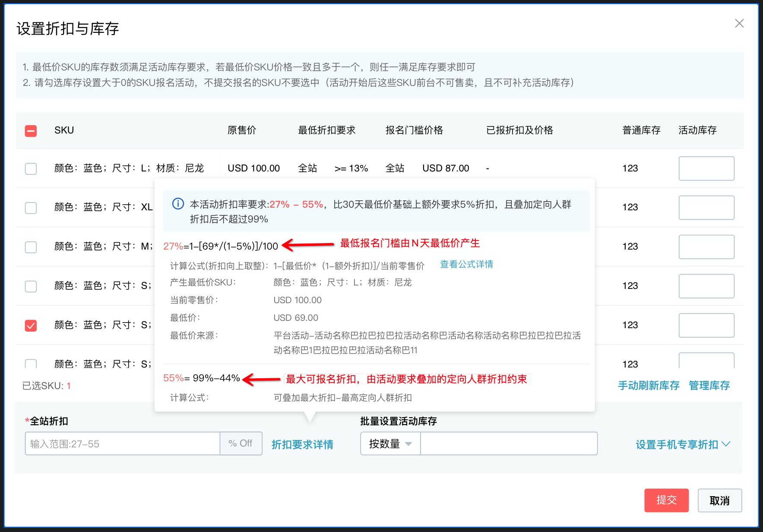The width and height of the screenshot is (763, 532).
Task: Check the SKU 尺寸: L; 材质: 尼龙 row
Action: [x=31, y=168]
